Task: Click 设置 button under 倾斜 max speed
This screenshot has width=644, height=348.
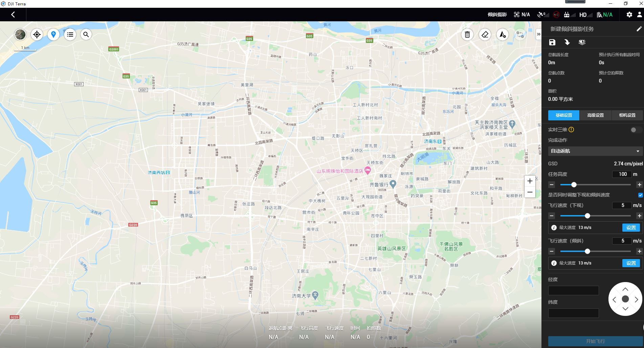Action: [x=631, y=263]
